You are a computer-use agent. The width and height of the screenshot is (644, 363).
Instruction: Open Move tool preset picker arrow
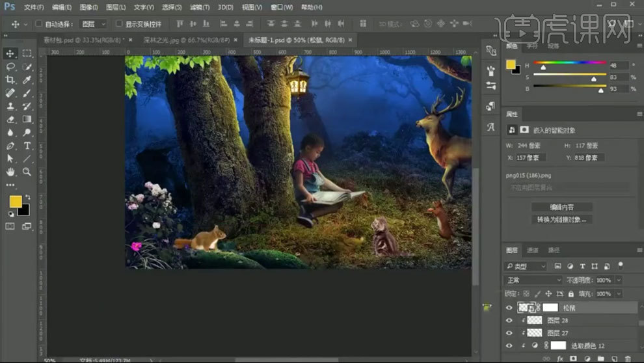click(25, 24)
